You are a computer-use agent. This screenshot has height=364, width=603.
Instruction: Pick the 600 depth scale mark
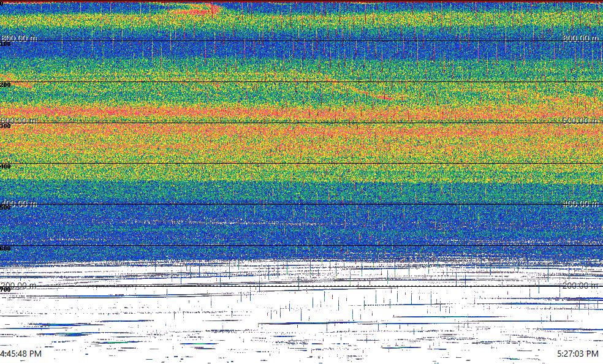click(6, 248)
